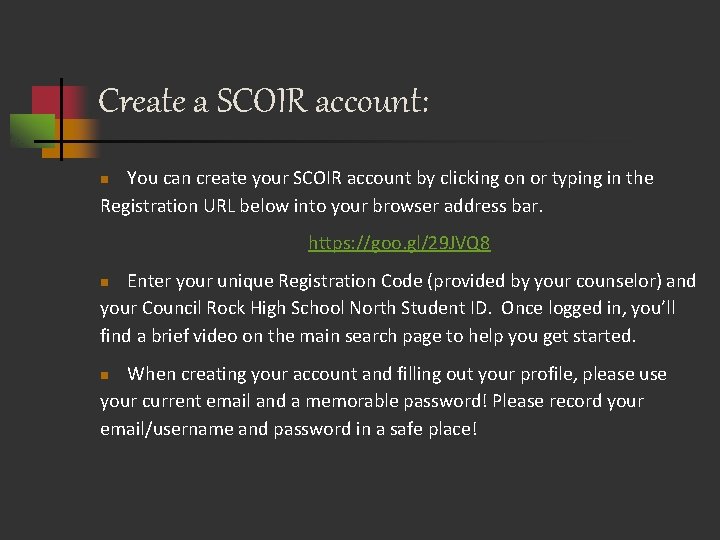Click the text 'email/username and password in a safe place!'
The width and height of the screenshot is (720, 540).
[x=289, y=429]
